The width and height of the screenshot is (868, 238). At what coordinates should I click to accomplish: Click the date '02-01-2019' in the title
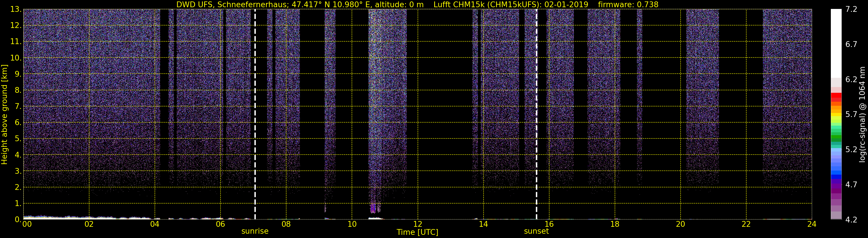[x=566, y=4]
